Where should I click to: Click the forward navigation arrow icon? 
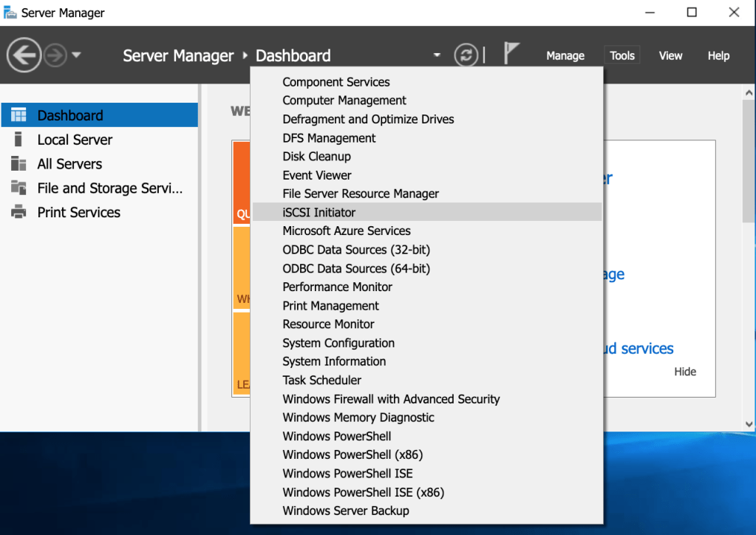point(55,55)
